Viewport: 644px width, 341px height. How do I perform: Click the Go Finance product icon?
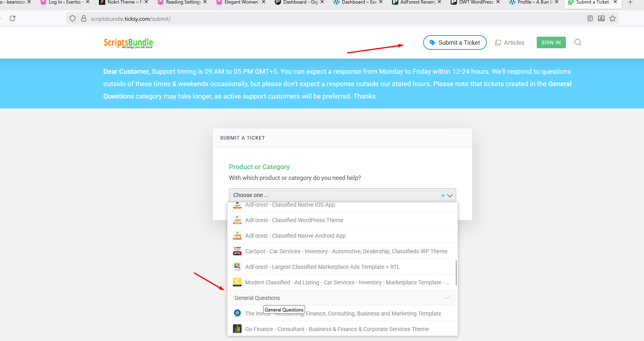[237, 329]
